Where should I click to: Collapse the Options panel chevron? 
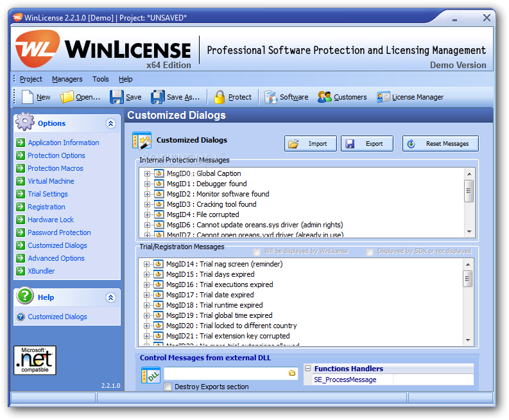pos(110,123)
